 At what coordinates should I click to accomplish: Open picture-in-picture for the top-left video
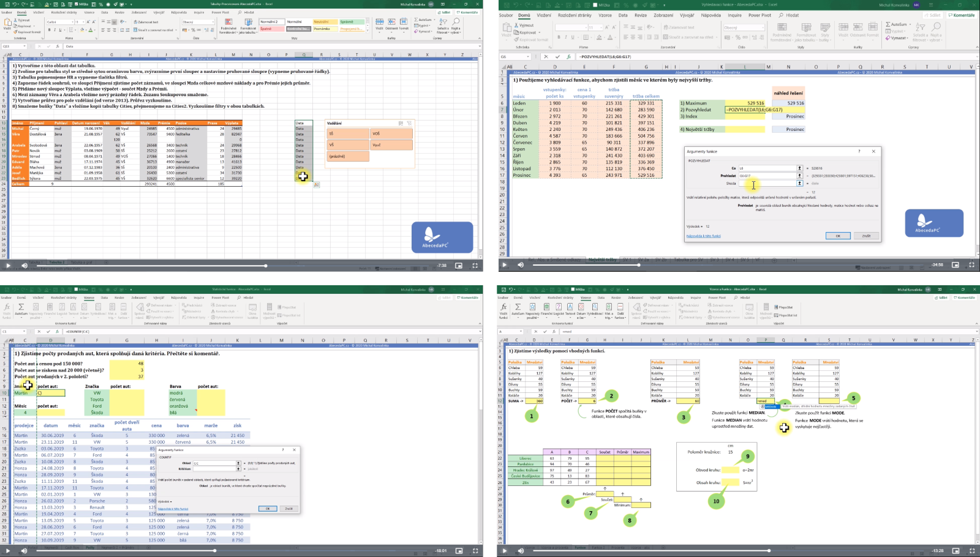pyautogui.click(x=459, y=266)
